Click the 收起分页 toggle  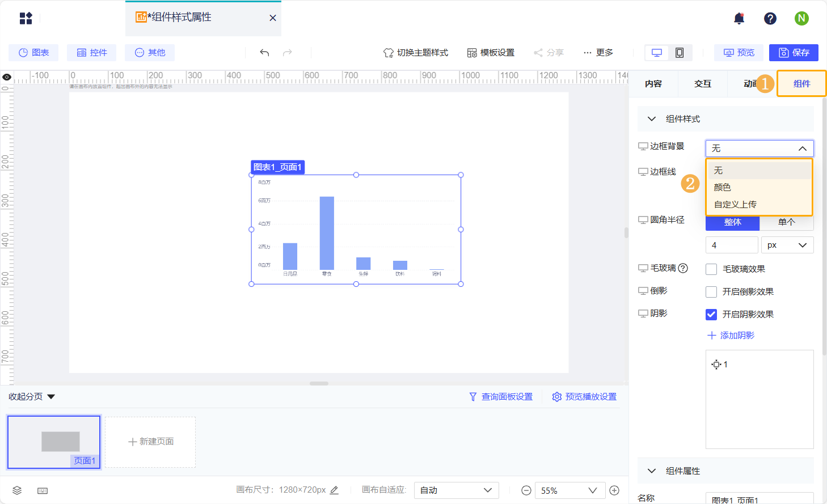tap(32, 397)
